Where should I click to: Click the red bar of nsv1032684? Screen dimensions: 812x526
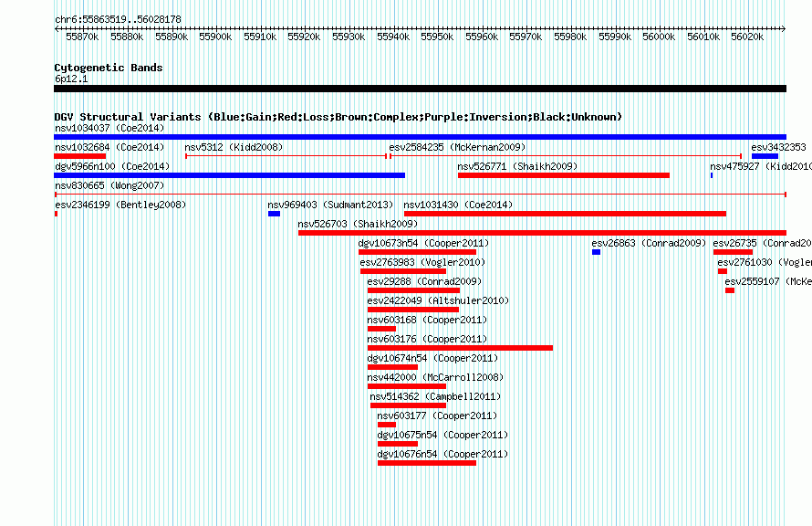coord(79,156)
